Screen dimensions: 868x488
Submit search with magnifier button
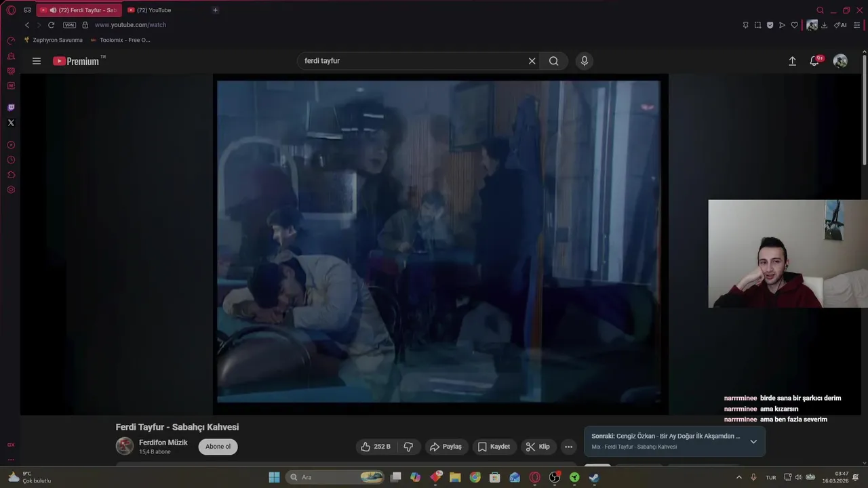(x=554, y=61)
